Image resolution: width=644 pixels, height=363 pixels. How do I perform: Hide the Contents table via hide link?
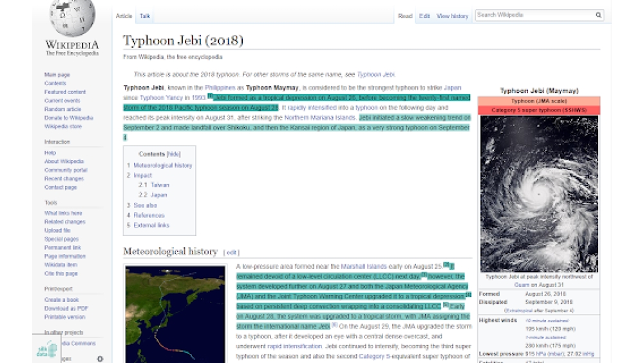(174, 154)
